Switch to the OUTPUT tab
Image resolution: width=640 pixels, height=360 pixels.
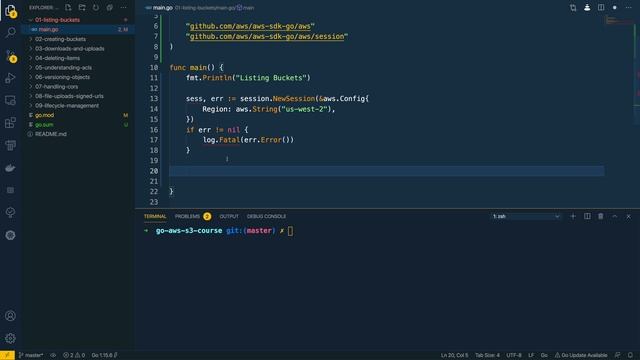229,216
